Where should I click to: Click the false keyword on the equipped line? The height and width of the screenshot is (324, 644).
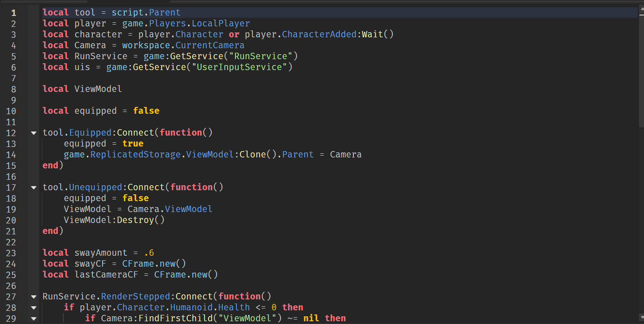click(x=146, y=111)
